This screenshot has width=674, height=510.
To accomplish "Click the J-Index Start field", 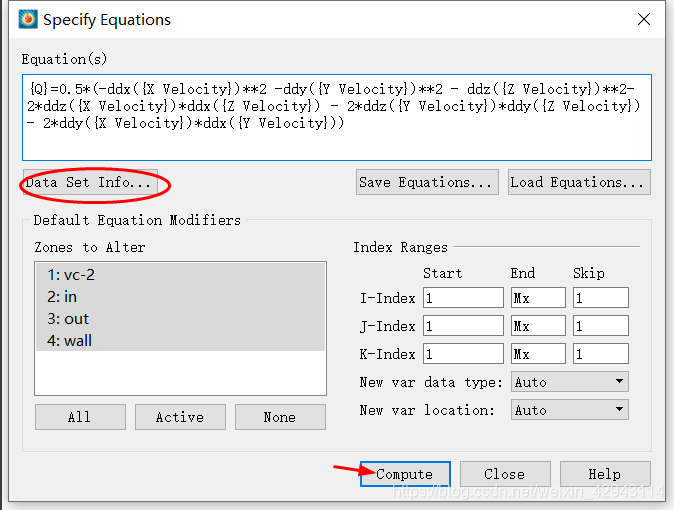I will 463,326.
